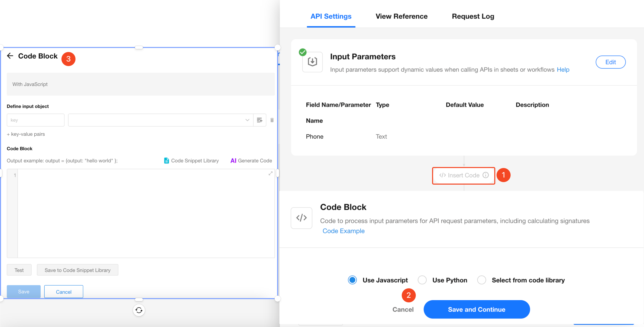
Task: Click Save to Code Snippet Library button
Action: 77,270
